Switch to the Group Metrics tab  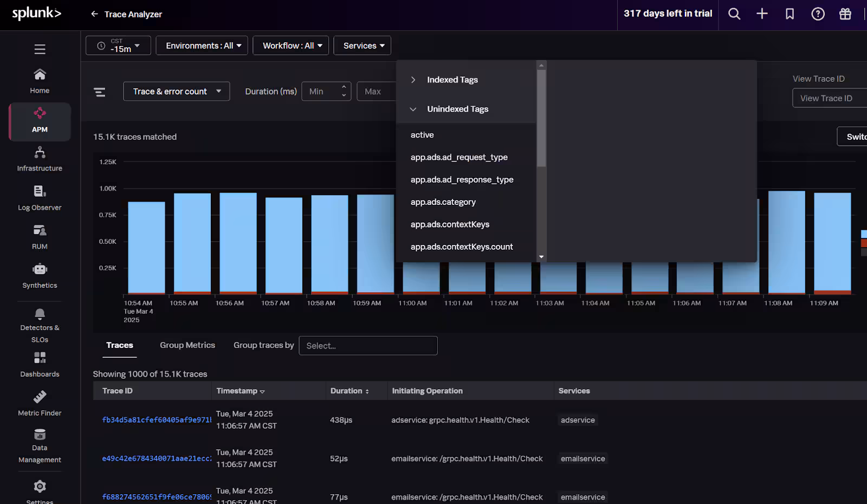click(x=187, y=345)
